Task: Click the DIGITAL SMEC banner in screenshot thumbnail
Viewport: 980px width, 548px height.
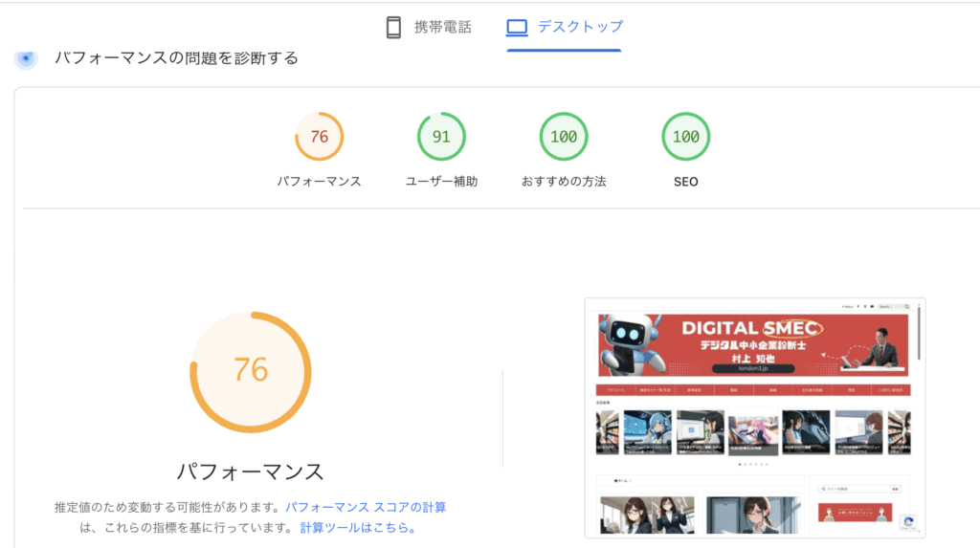Action: click(x=753, y=345)
